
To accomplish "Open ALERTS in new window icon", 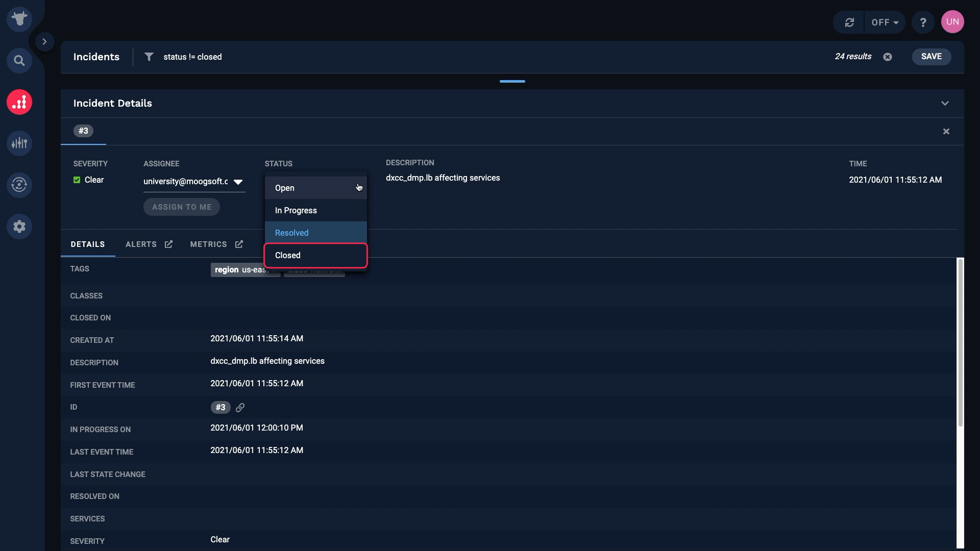I will [x=168, y=244].
